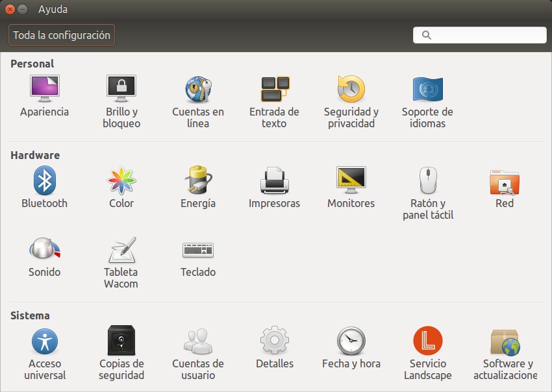Open Energía power settings
The width and height of the screenshot is (552, 392).
(x=198, y=181)
